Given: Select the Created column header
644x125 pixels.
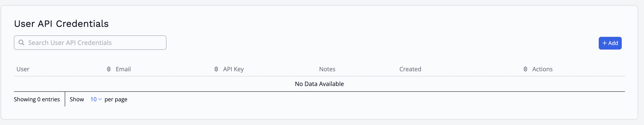Looking at the screenshot, I should [410, 69].
